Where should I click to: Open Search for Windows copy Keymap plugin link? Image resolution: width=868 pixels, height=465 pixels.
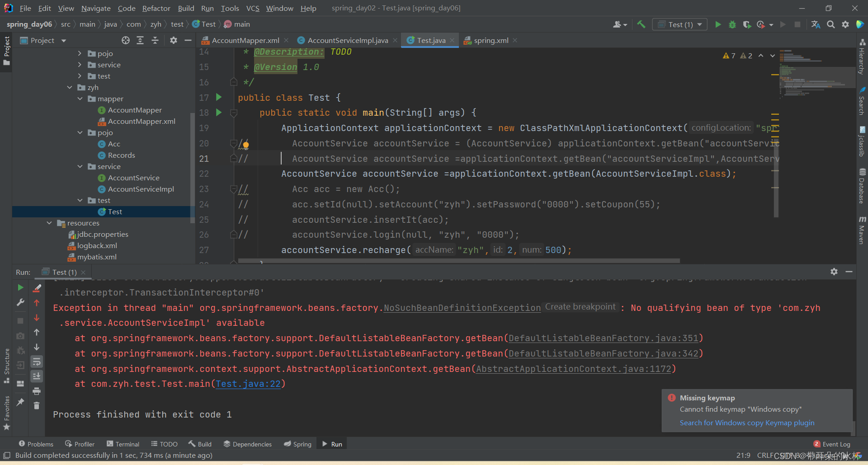746,423
